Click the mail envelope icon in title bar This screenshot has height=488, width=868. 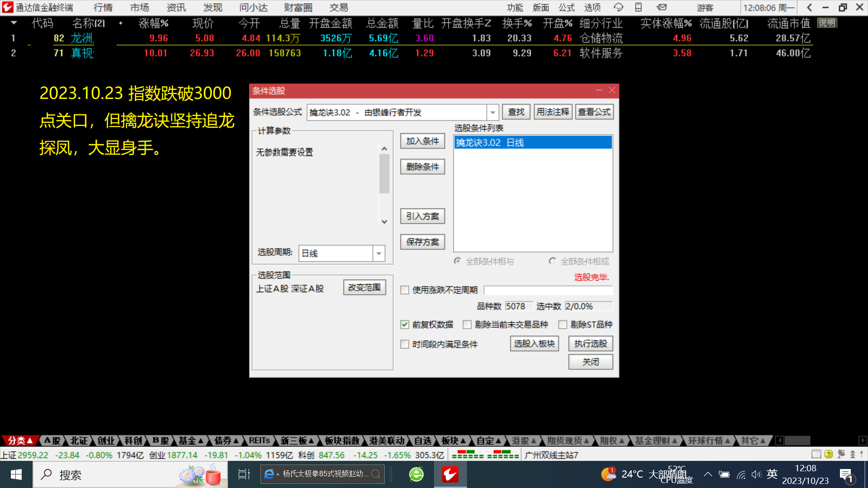(x=661, y=7)
